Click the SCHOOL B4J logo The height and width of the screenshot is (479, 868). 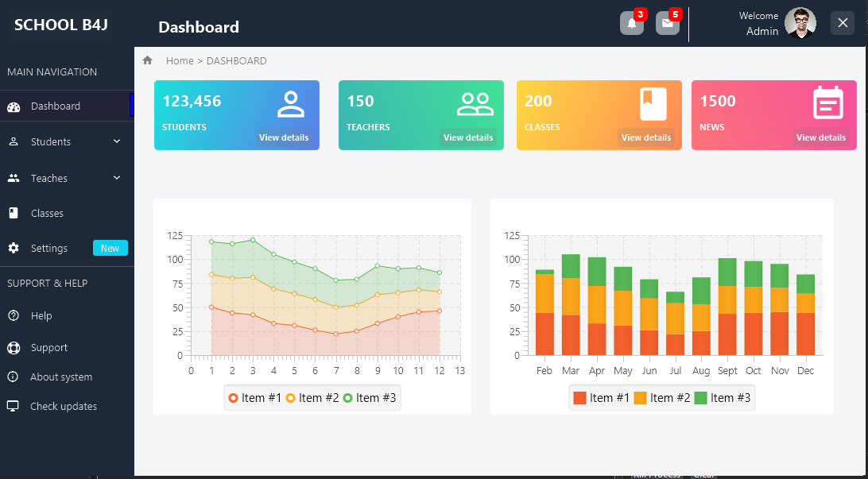pyautogui.click(x=61, y=25)
